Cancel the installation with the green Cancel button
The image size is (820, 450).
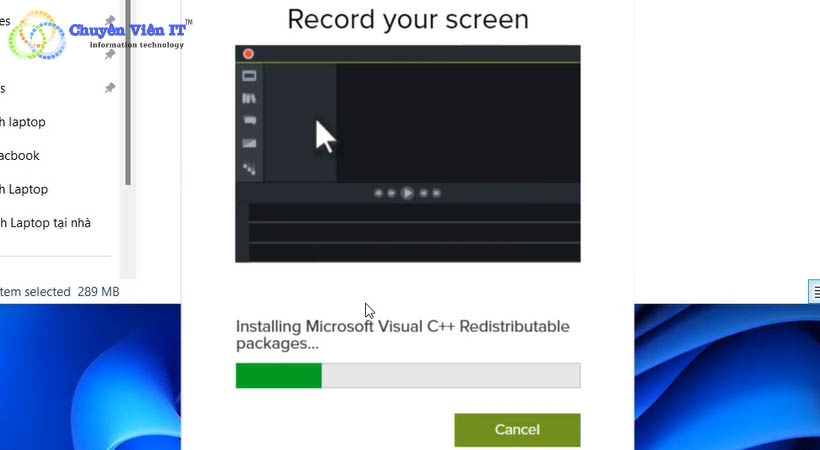coord(517,430)
